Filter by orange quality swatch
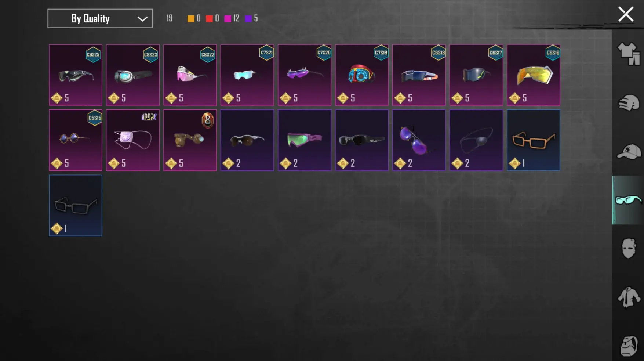Image resolution: width=644 pixels, height=361 pixels. pos(191,18)
